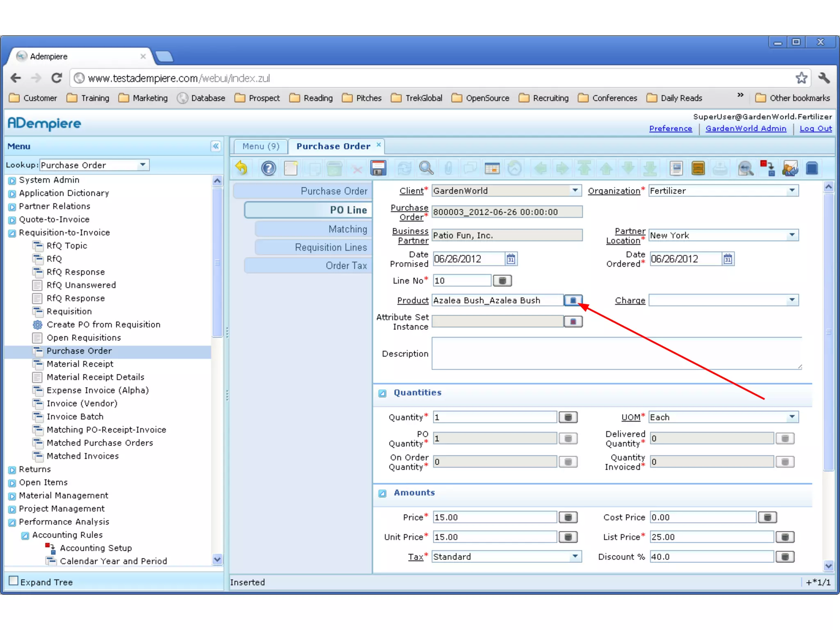Click the blue Product Info toolbar icon
The height and width of the screenshot is (630, 840).
(812, 168)
